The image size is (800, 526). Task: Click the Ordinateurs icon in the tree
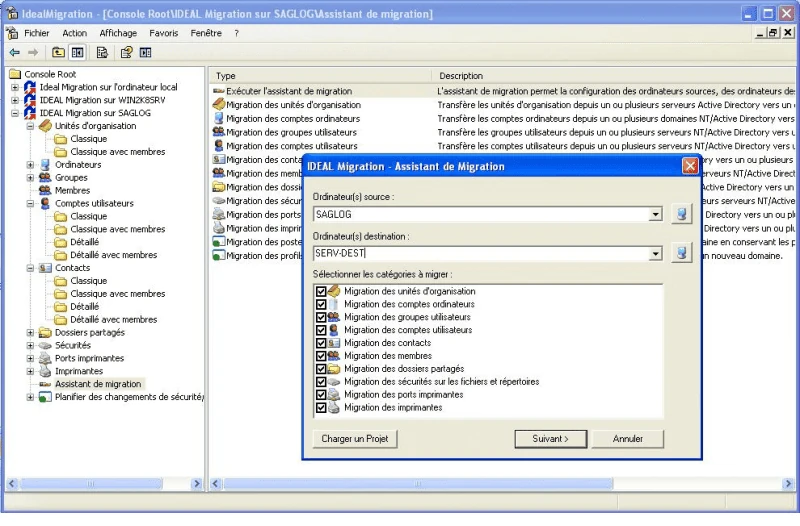45,164
